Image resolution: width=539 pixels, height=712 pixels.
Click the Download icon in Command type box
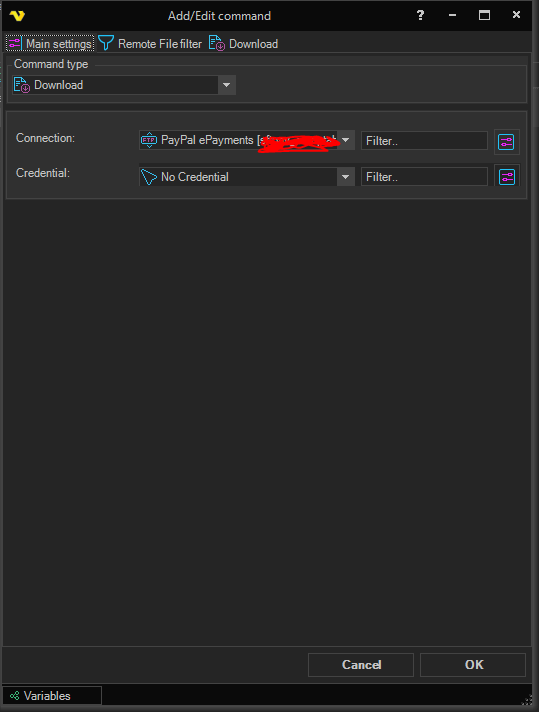[x=22, y=85]
